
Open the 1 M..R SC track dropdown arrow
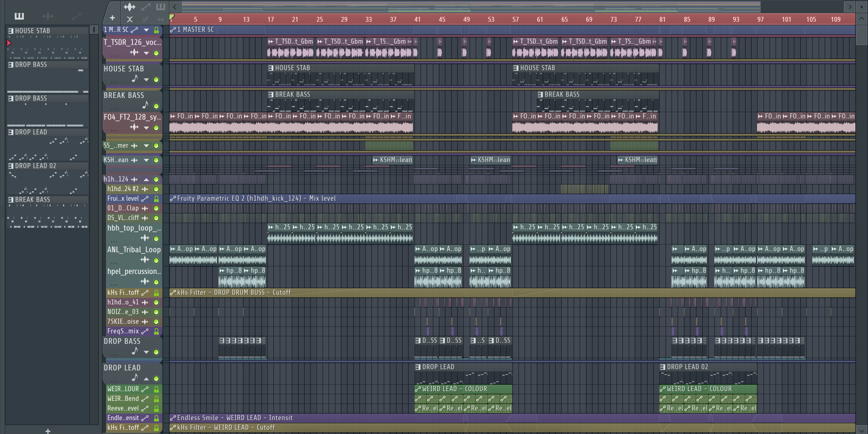click(x=146, y=30)
